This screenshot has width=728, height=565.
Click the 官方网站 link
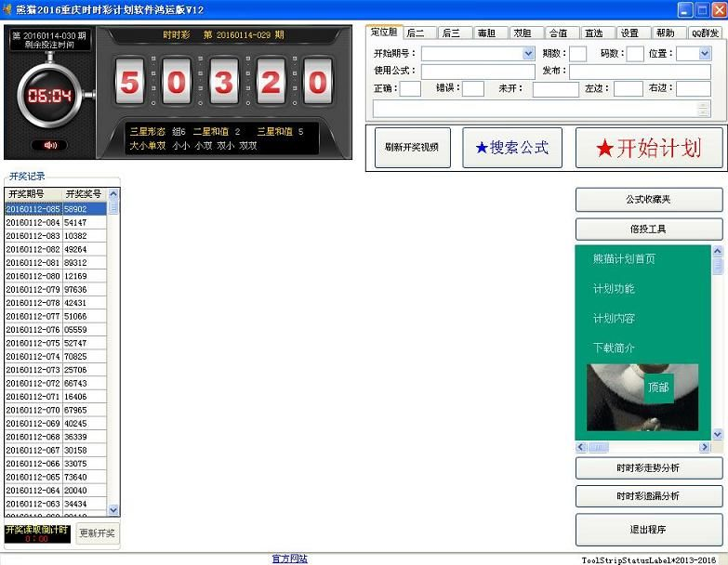coord(289,558)
